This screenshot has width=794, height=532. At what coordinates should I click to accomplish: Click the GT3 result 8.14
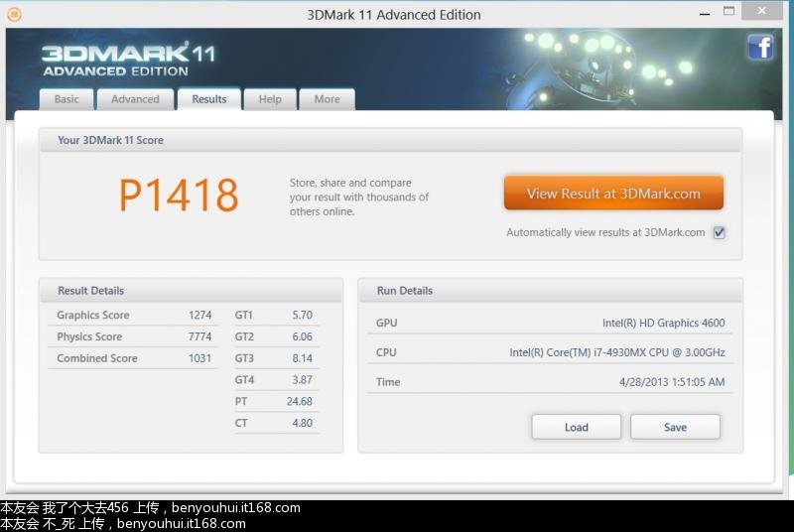tap(303, 358)
